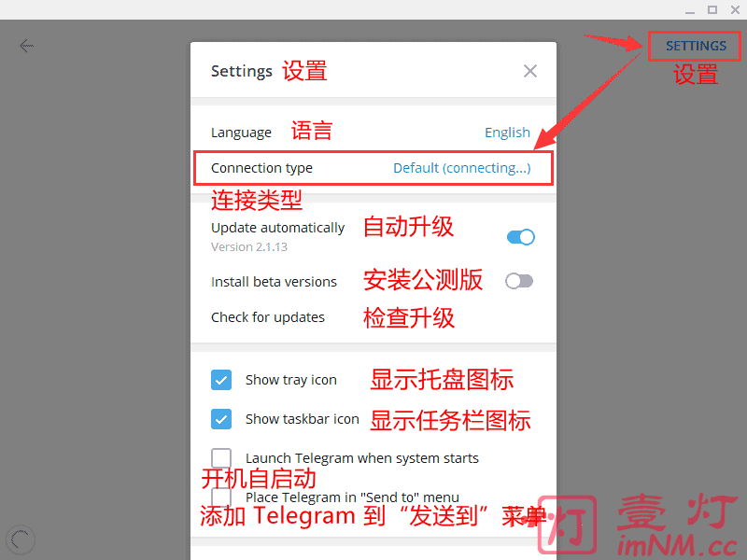Open Connection type Default (connecting...) option

point(461,168)
